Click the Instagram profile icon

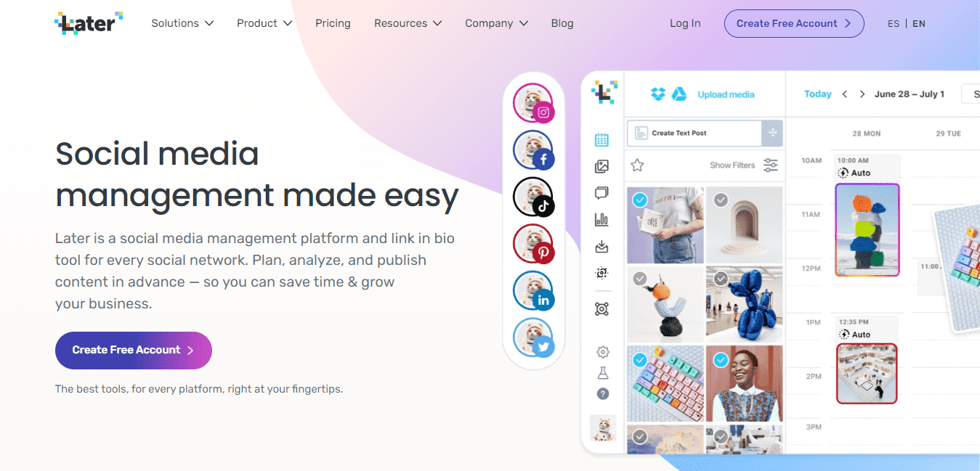tap(534, 104)
